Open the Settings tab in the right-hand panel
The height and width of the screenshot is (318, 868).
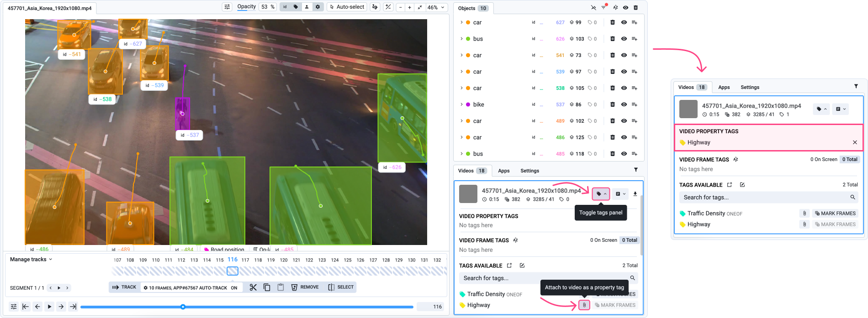750,87
